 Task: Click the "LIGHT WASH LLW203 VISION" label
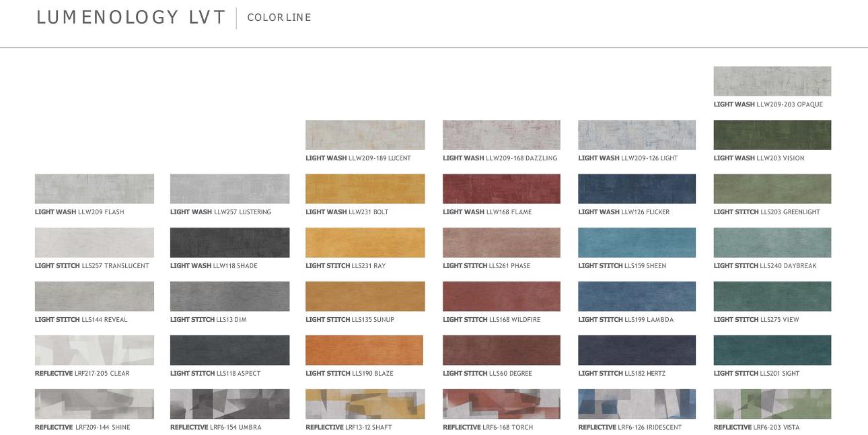coord(759,158)
